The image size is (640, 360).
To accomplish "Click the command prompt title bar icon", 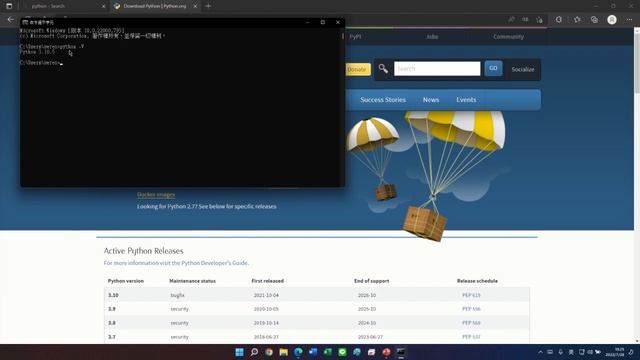I will pyautogui.click(x=25, y=22).
